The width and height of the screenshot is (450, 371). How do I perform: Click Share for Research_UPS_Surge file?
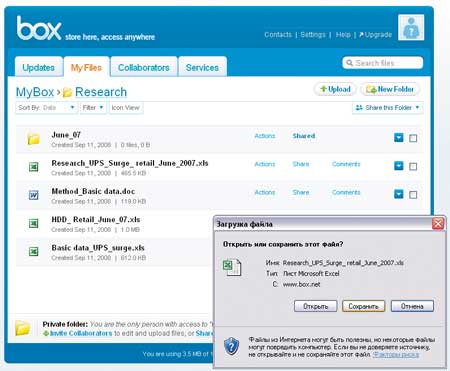(x=301, y=164)
